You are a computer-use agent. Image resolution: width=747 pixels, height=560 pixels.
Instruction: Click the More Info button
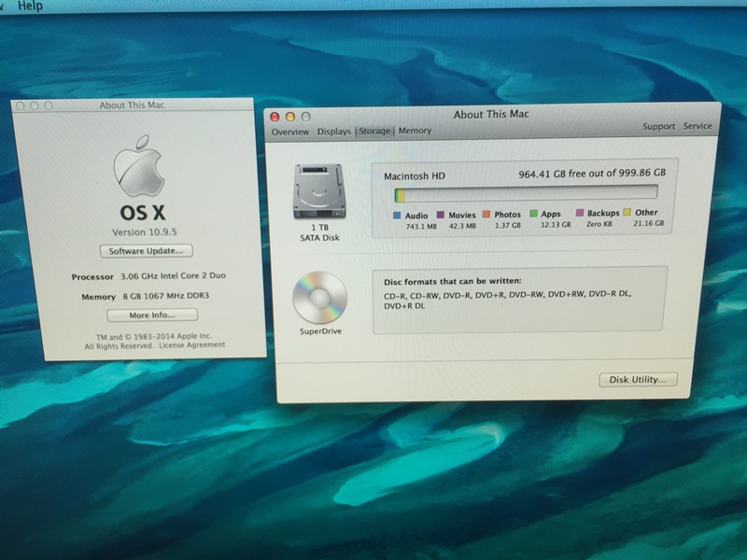151,315
